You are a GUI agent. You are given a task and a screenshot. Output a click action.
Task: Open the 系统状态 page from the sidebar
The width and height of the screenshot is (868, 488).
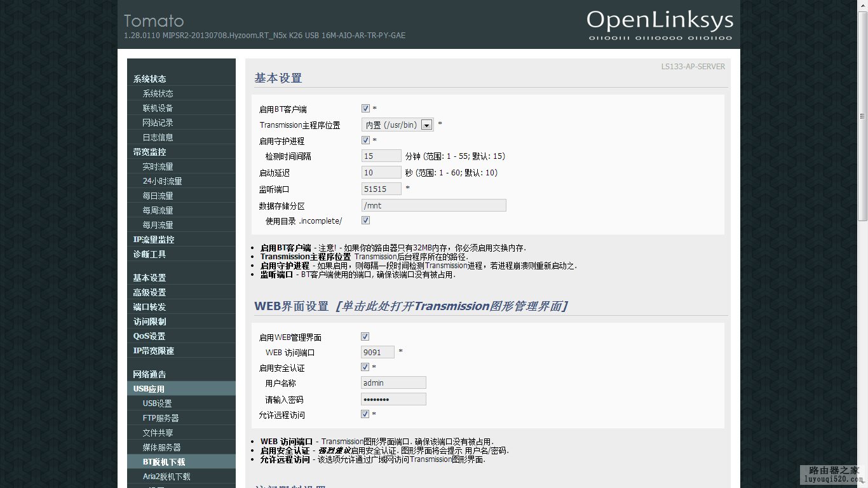[x=157, y=93]
